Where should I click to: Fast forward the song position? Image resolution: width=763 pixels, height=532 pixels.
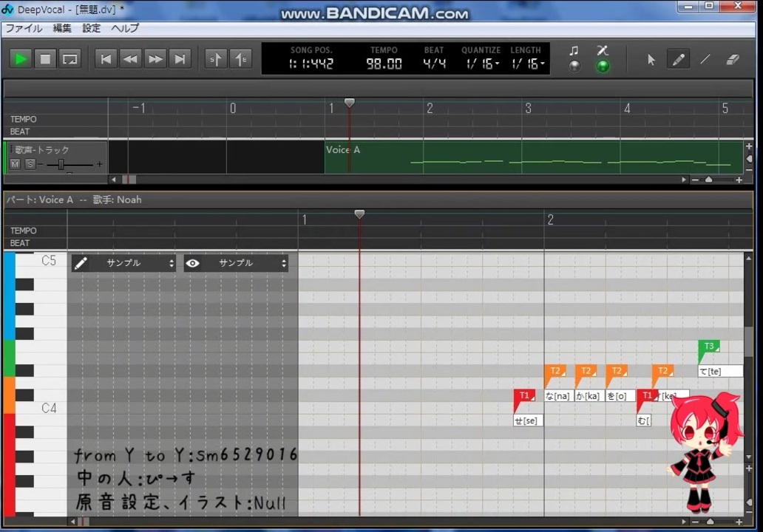pos(155,59)
